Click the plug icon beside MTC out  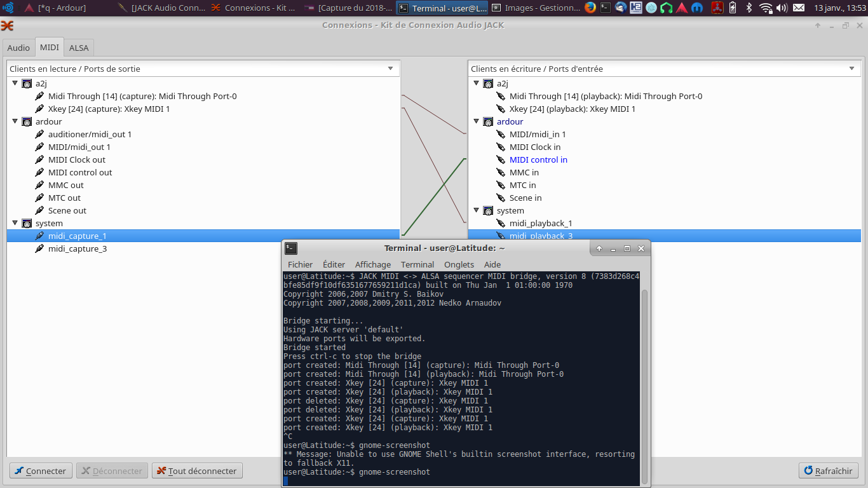(x=39, y=198)
